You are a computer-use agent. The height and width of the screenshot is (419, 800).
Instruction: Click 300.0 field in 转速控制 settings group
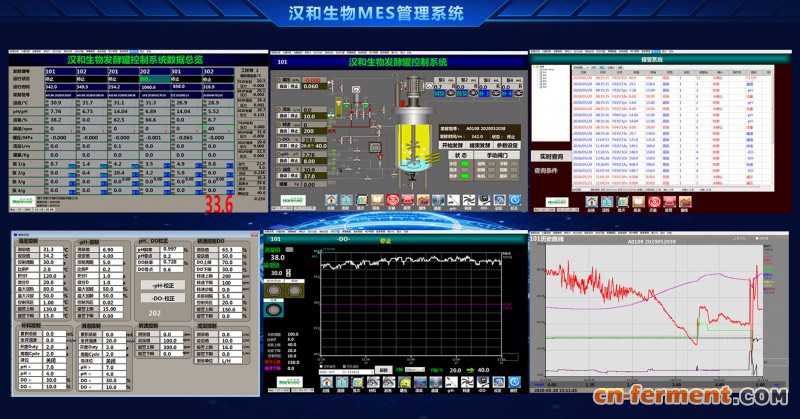tap(172, 347)
